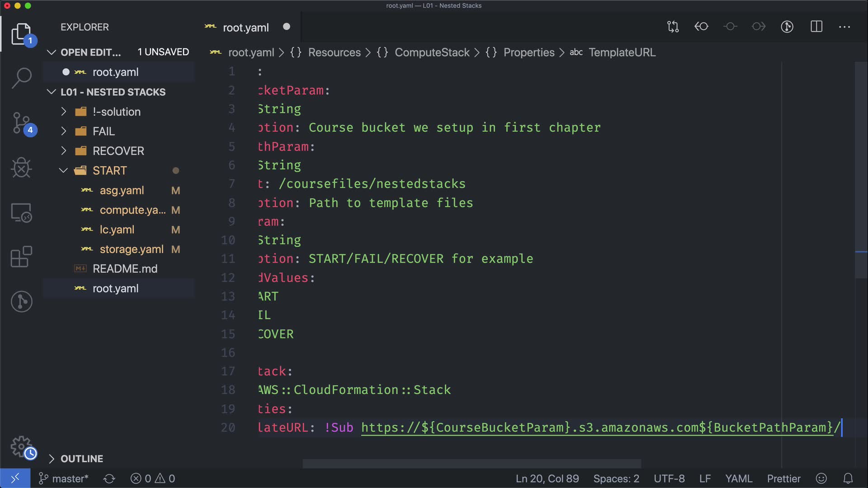Viewport: 868px width, 488px height.
Task: Open the Remote Explorer view
Action: point(21,212)
